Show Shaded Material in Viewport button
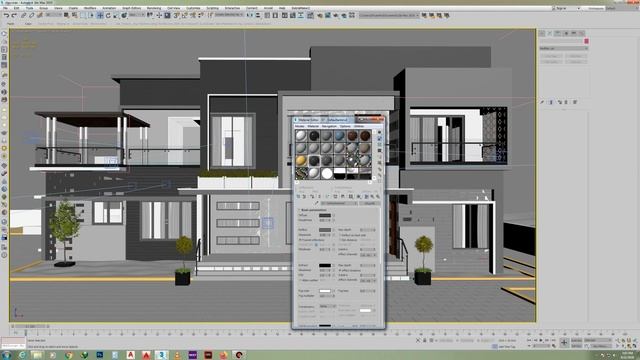 pyautogui.click(x=358, y=197)
